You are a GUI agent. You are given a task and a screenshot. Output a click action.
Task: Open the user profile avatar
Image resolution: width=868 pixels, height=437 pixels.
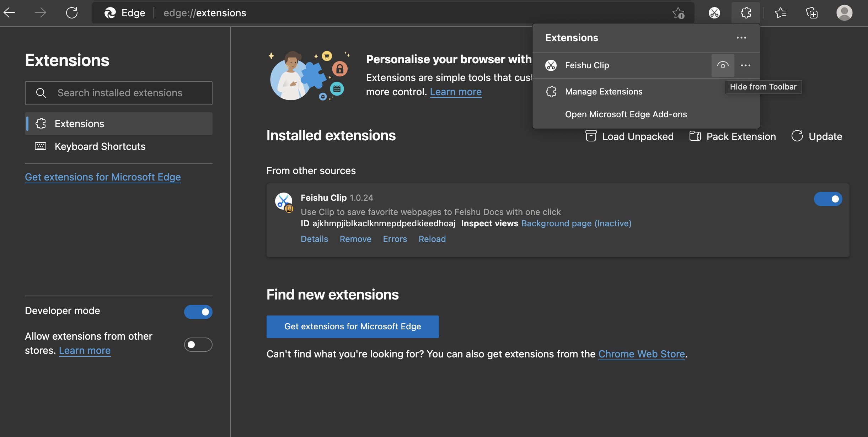tap(845, 13)
